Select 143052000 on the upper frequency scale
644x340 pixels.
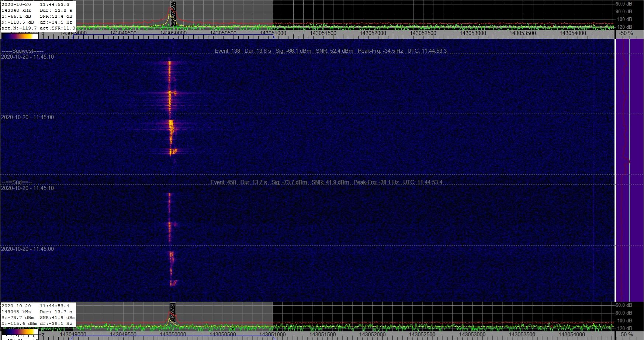pos(373,33)
